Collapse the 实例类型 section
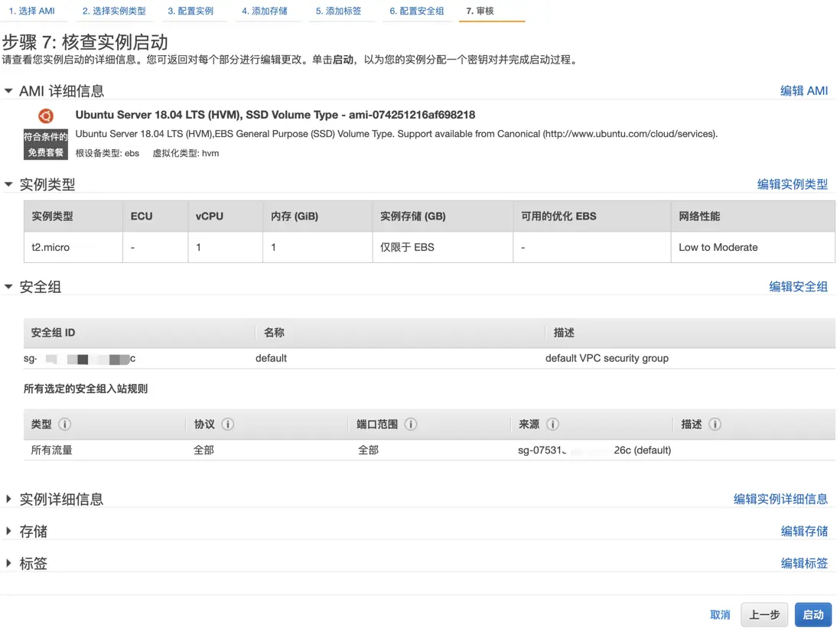Screen dimensions: 840x631 click(x=8, y=184)
